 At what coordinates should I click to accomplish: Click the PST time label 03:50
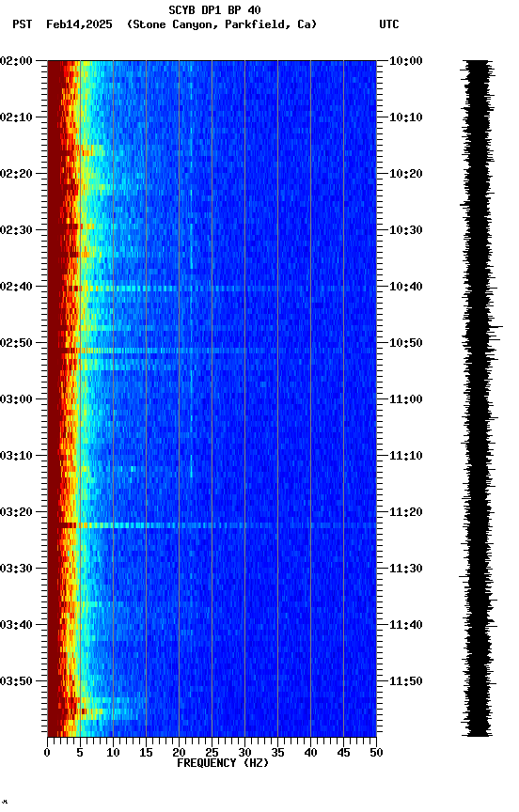tap(16, 681)
